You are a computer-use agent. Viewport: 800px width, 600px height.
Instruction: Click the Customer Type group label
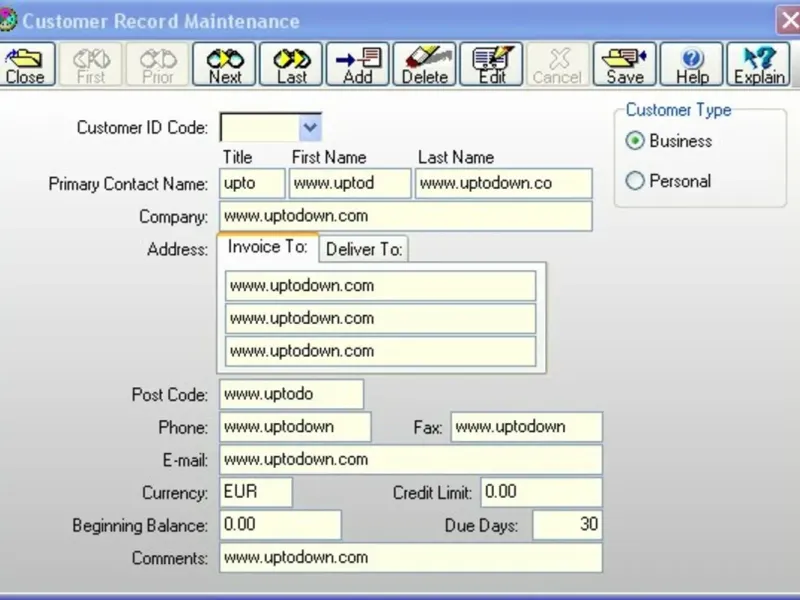678,110
